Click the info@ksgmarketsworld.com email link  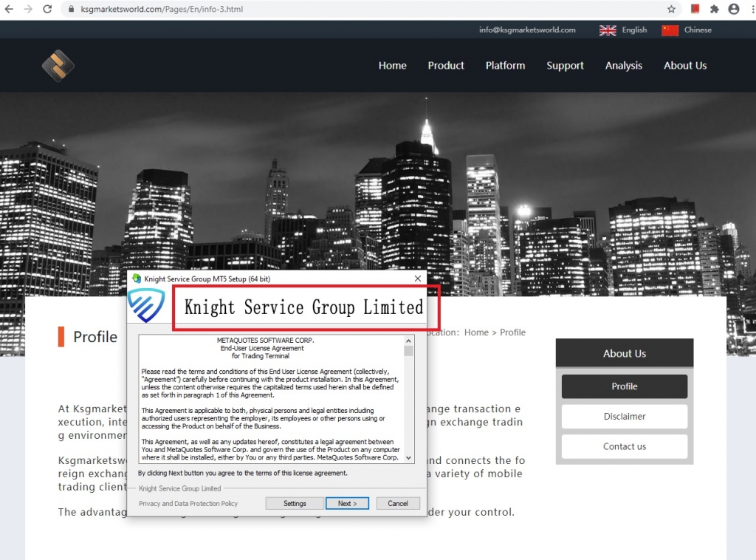pos(527,30)
